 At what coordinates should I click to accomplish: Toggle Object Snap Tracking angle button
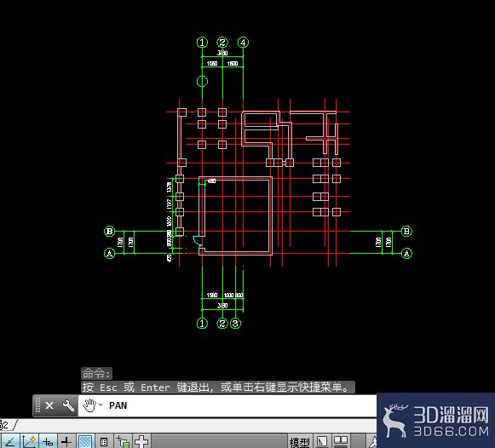[x=9, y=442]
